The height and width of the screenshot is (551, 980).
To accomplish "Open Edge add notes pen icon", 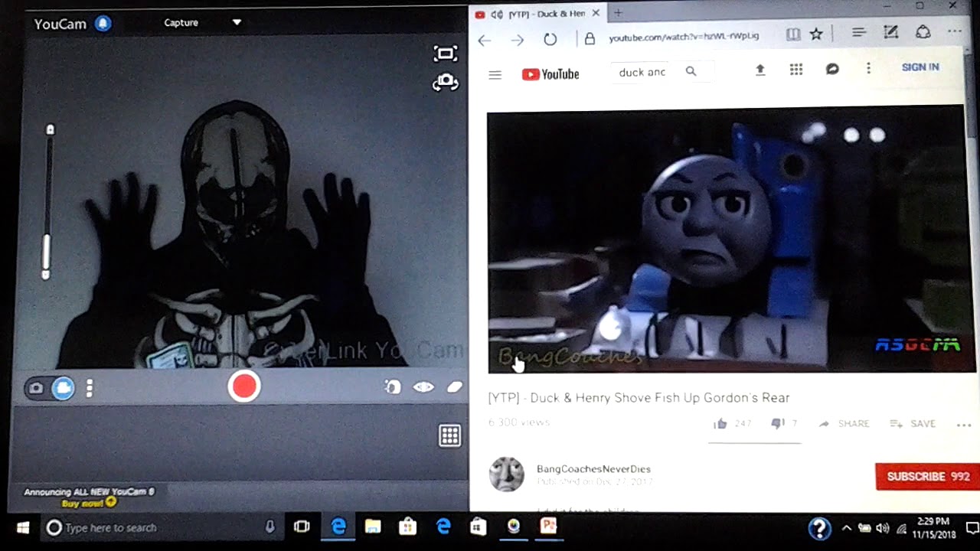I will 890,32.
